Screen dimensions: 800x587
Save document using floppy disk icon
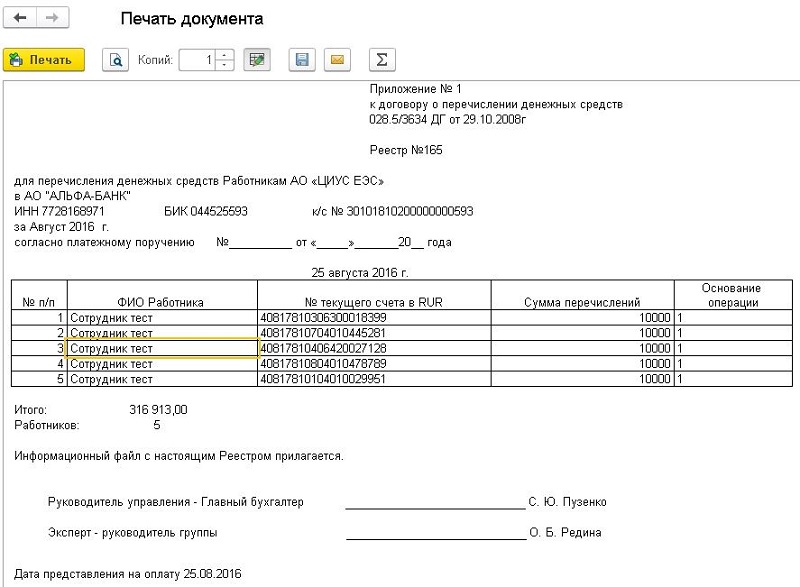pos(301,60)
